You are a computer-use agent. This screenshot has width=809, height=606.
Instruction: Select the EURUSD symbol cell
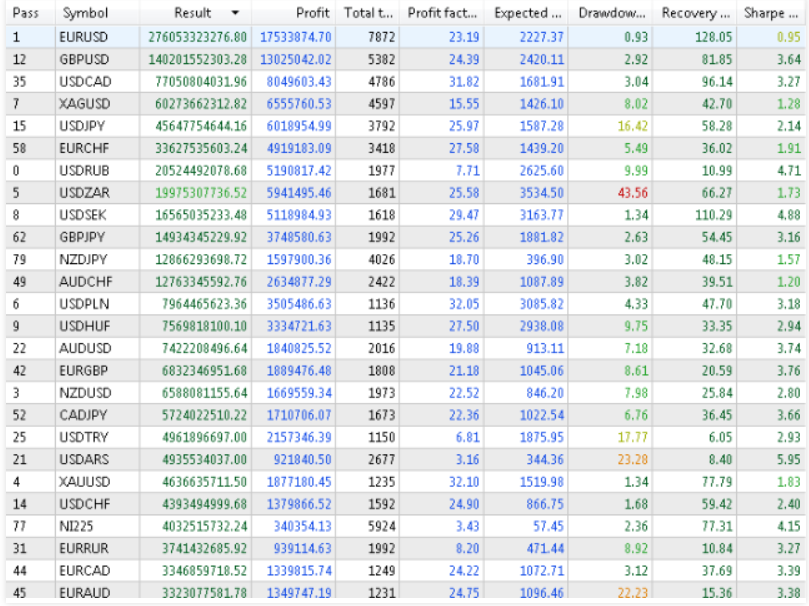[85, 36]
